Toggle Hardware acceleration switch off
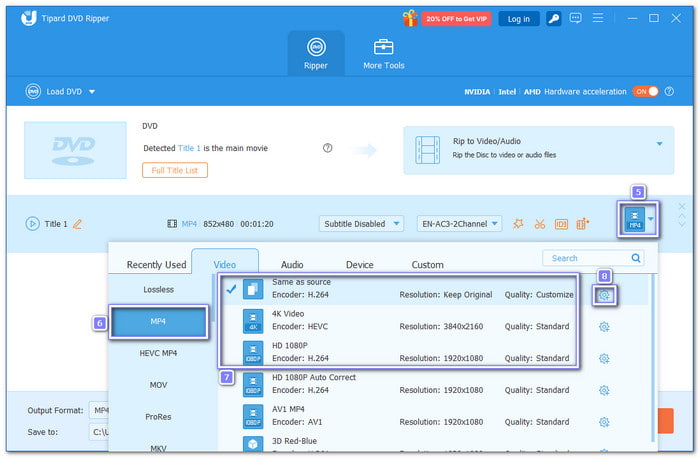Screen dimensions: 700x458 pos(645,92)
